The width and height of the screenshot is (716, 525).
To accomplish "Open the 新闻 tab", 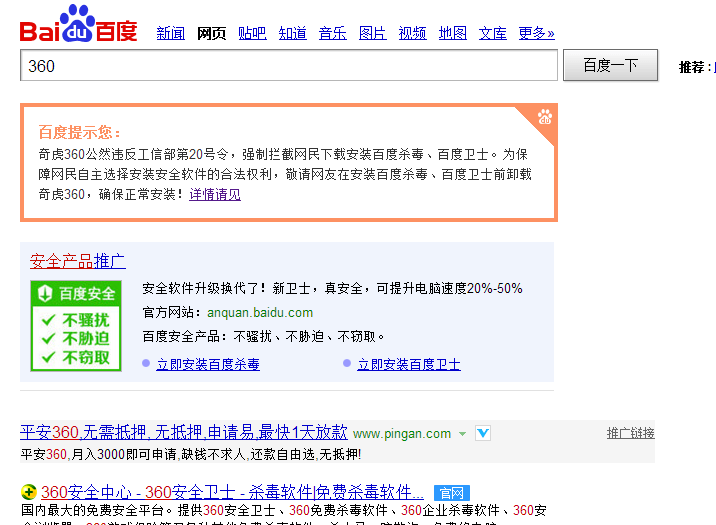I will (171, 33).
